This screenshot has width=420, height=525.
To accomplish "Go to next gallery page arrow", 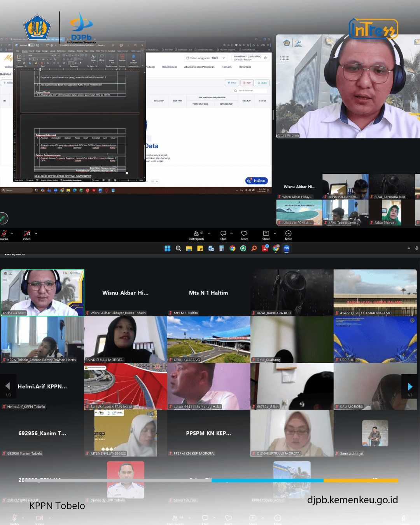I will tap(410, 387).
